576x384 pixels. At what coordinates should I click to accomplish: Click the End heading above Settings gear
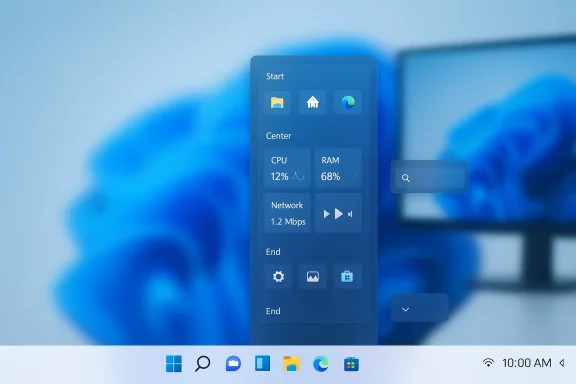[x=273, y=252]
